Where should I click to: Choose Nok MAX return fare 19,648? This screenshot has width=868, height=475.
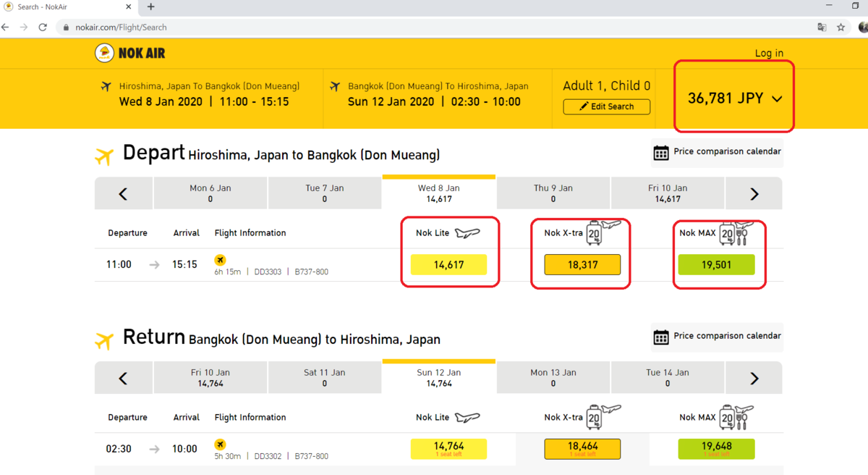(x=716, y=449)
